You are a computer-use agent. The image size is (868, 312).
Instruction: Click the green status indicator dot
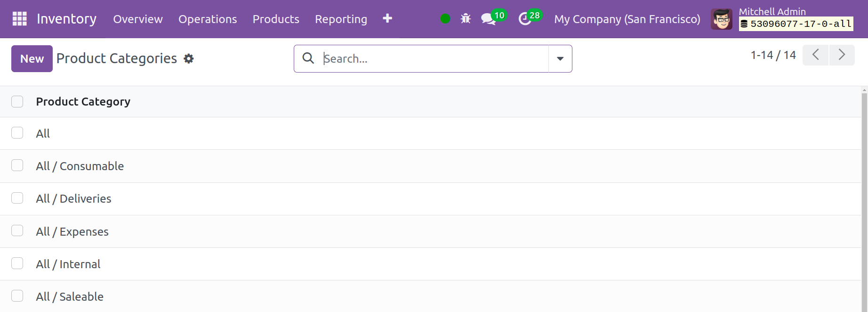(445, 19)
